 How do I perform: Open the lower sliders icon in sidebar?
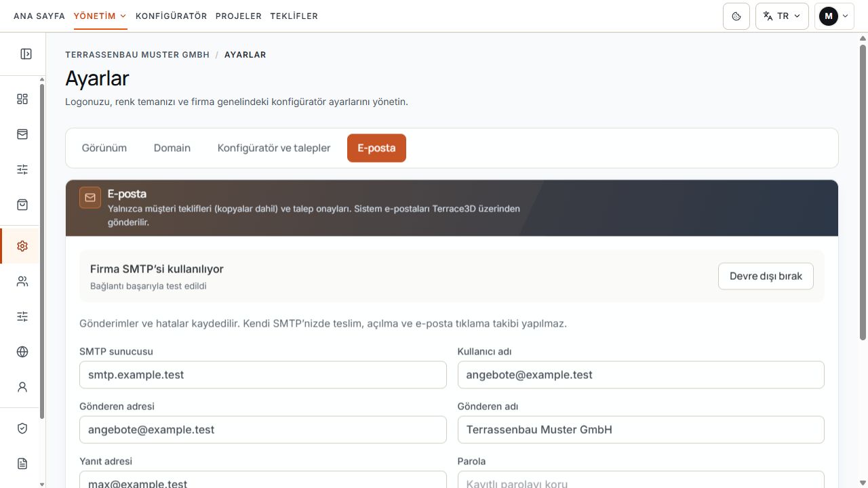22,317
